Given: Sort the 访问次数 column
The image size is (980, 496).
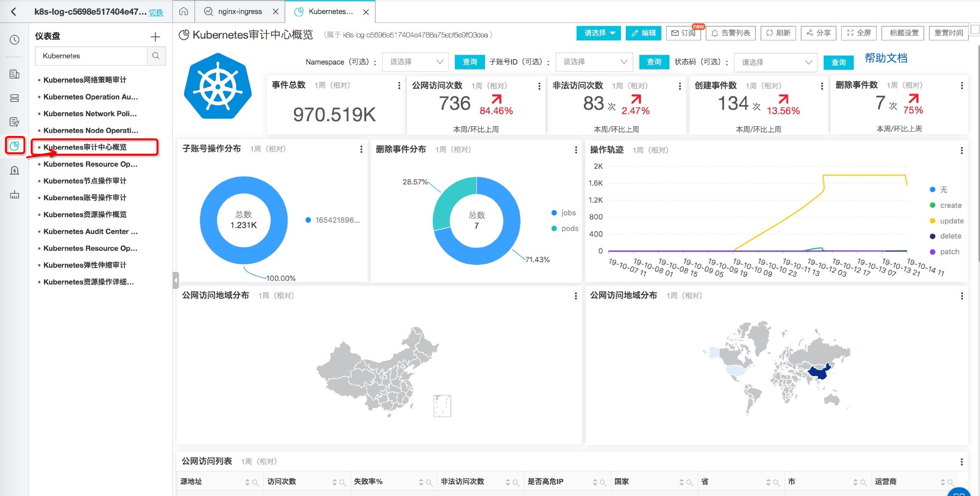Looking at the screenshot, I should click(334, 482).
